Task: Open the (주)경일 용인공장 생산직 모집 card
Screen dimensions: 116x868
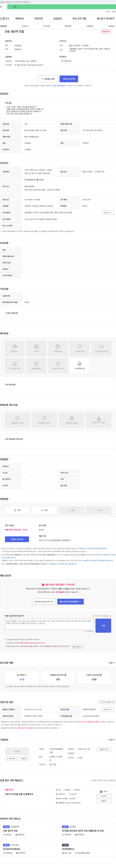Action: point(87,830)
